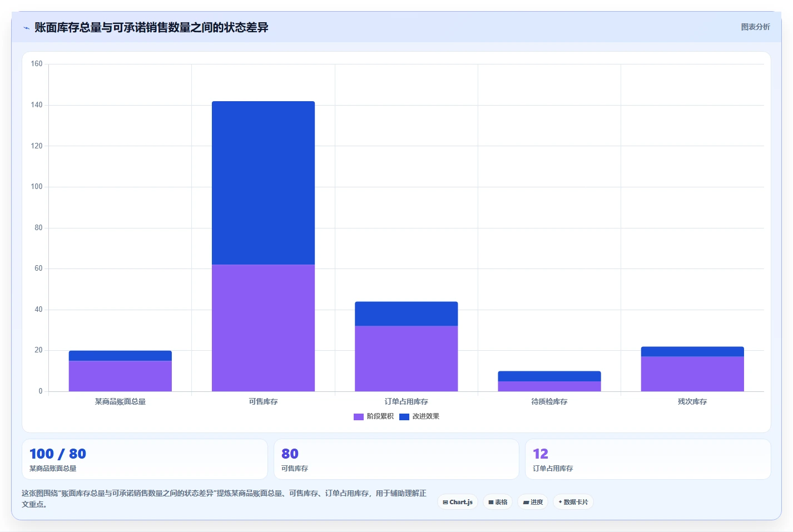The image size is (793, 532).
Task: Open the 100 / 80 data card
Action: click(145, 459)
